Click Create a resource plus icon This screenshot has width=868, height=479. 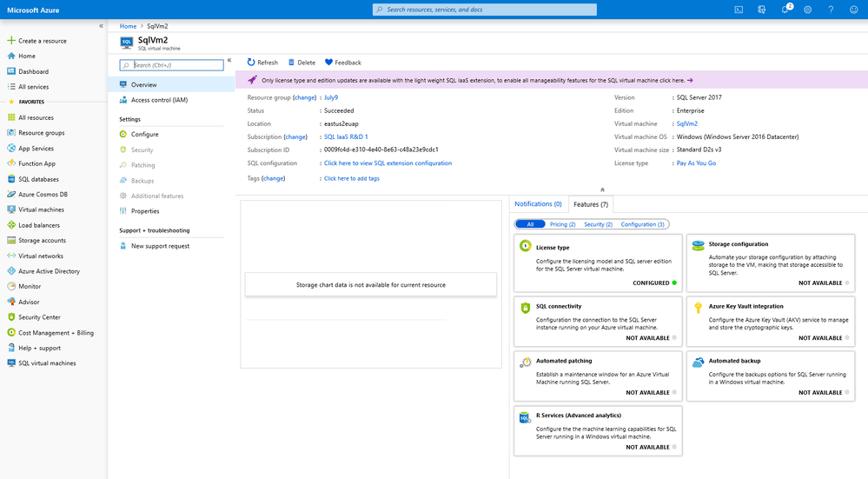click(x=11, y=41)
